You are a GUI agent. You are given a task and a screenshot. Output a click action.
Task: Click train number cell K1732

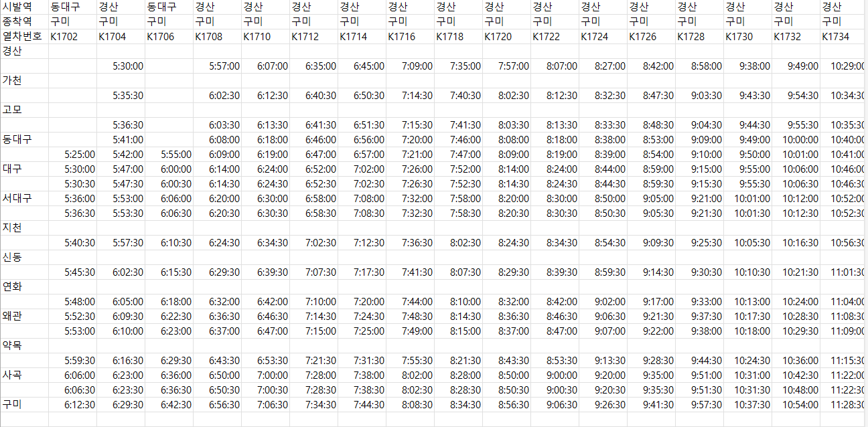[796, 37]
